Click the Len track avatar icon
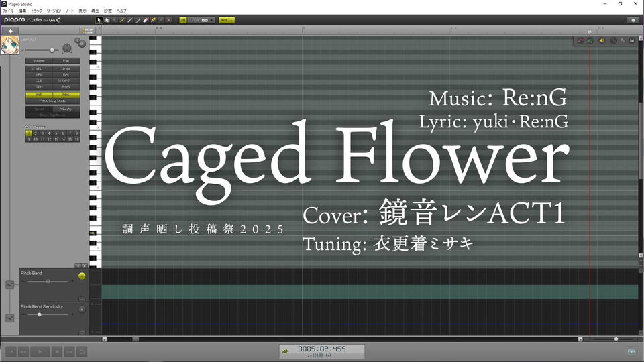The height and width of the screenshot is (362, 644). 9,45
